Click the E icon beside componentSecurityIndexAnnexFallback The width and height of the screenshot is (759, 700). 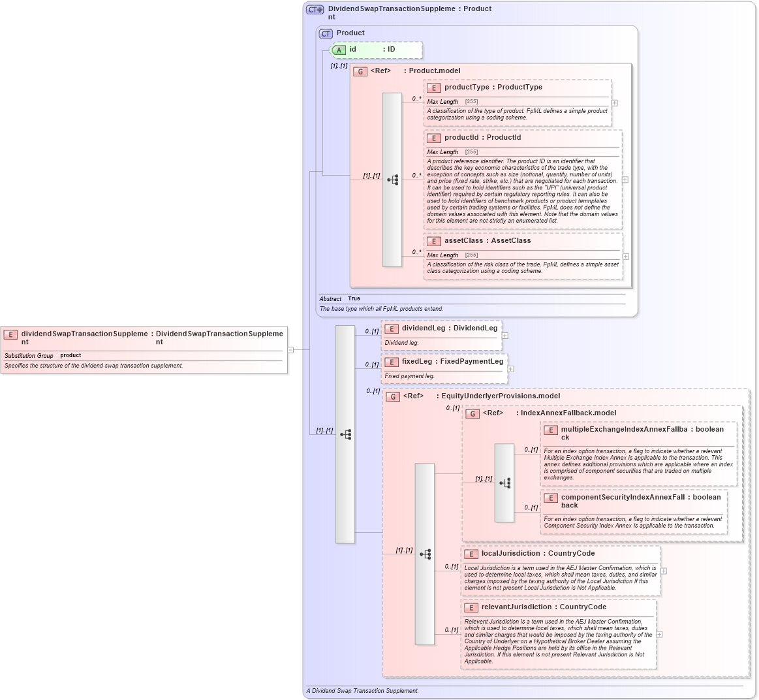tap(550, 498)
